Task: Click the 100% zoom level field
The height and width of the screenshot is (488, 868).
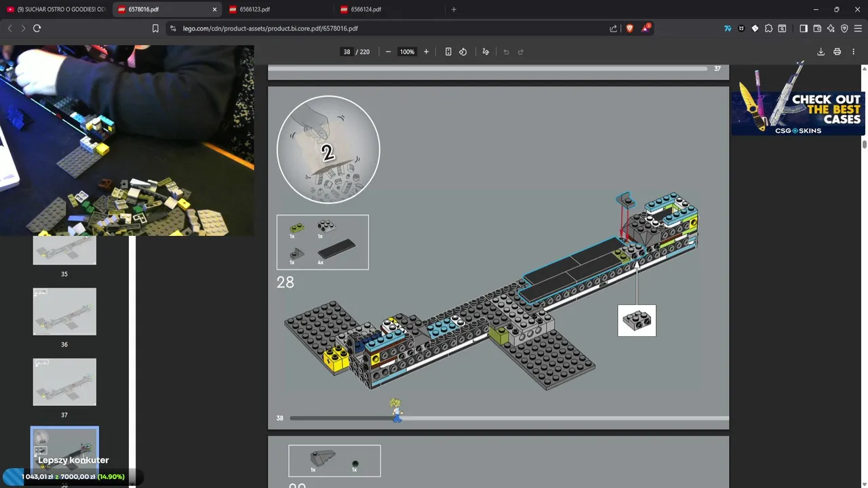Action: [407, 52]
